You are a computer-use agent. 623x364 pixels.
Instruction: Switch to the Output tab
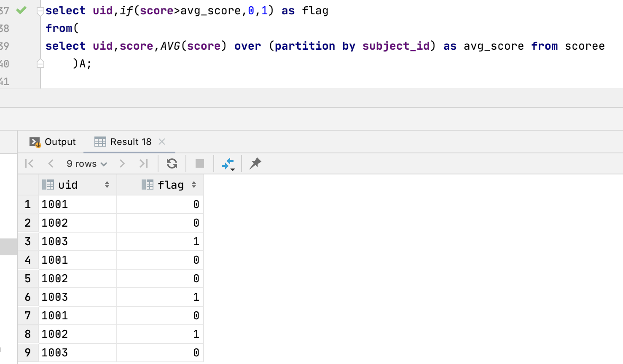tap(60, 142)
